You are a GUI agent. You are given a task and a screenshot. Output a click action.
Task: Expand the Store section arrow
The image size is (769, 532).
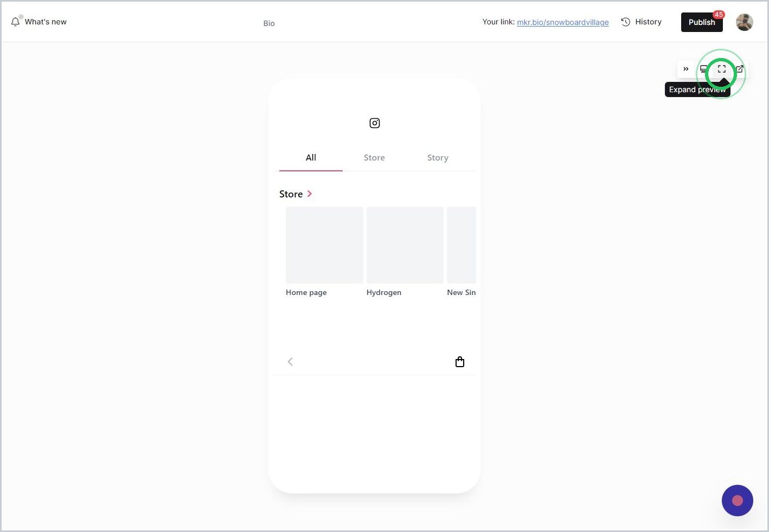[310, 194]
